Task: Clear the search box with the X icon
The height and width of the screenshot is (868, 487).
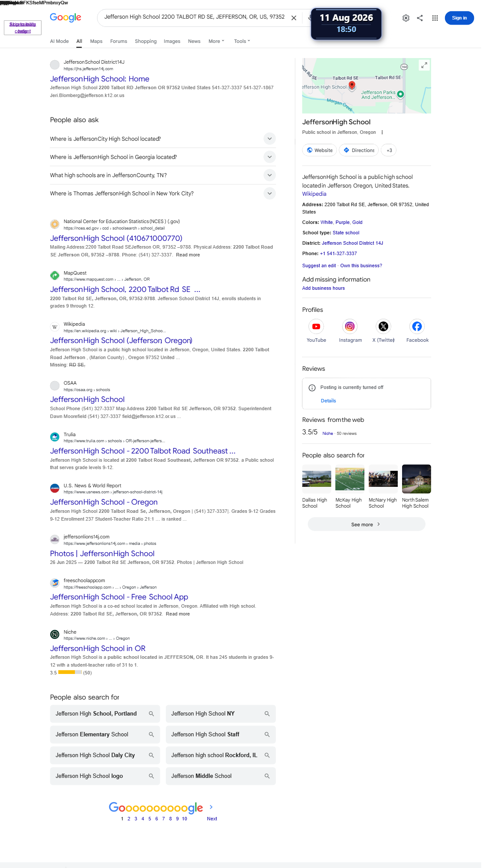Action: [294, 18]
